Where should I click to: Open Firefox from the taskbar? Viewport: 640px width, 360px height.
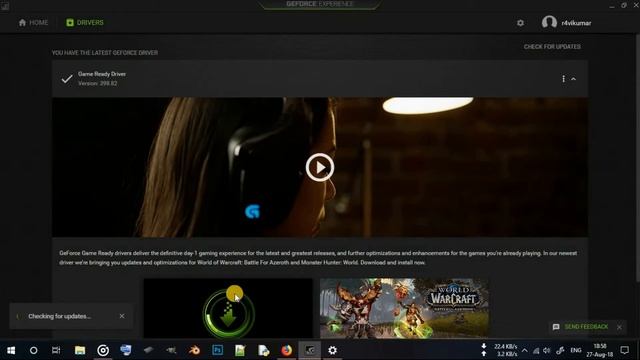[287, 350]
